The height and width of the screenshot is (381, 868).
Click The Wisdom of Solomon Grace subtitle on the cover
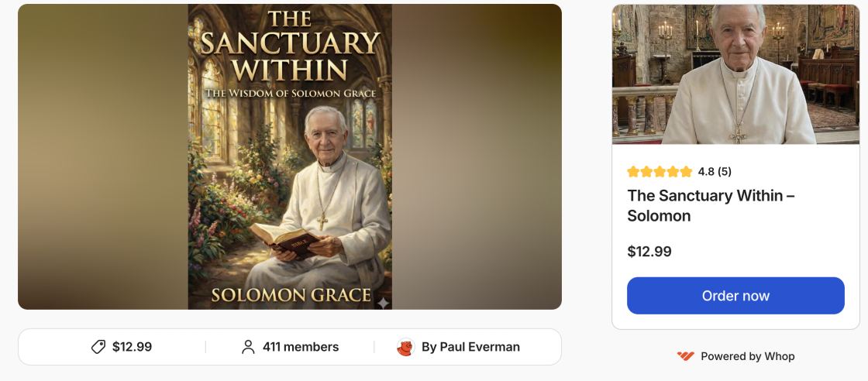point(290,94)
